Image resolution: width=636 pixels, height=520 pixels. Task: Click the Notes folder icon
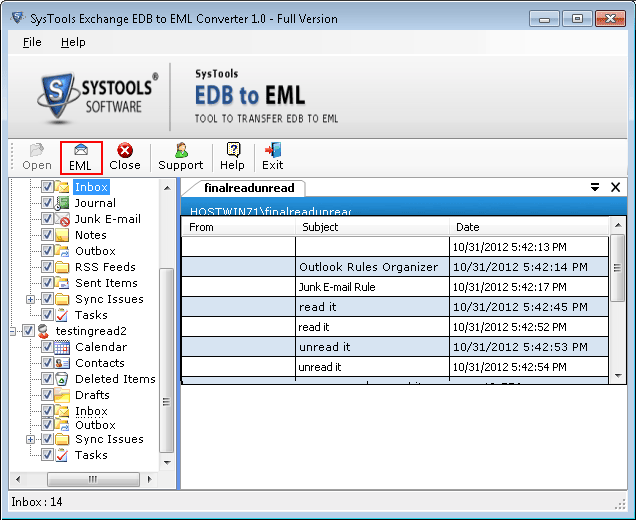click(x=62, y=235)
